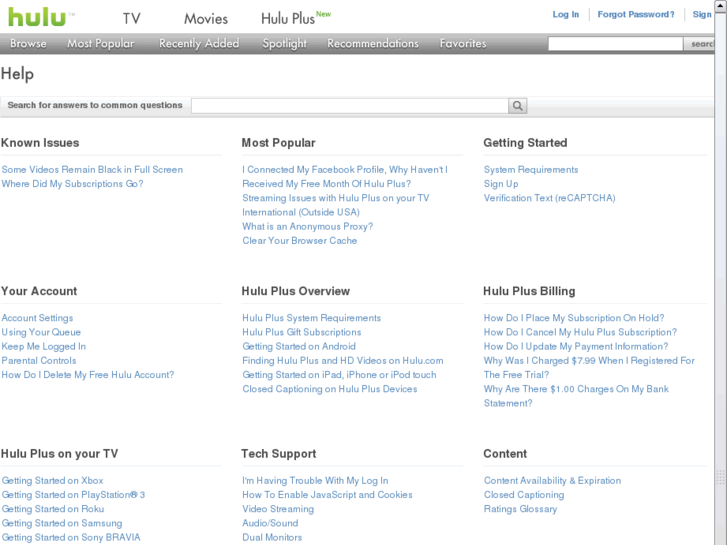Open Content Availability & Expiration
The height and width of the screenshot is (545, 727).
(x=552, y=481)
